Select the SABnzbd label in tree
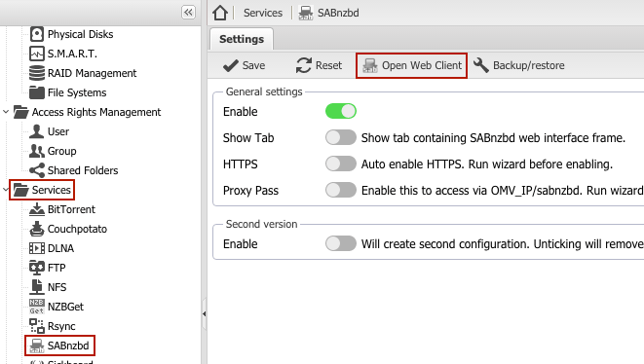Screen dimensions: 644x364 pos(68,346)
